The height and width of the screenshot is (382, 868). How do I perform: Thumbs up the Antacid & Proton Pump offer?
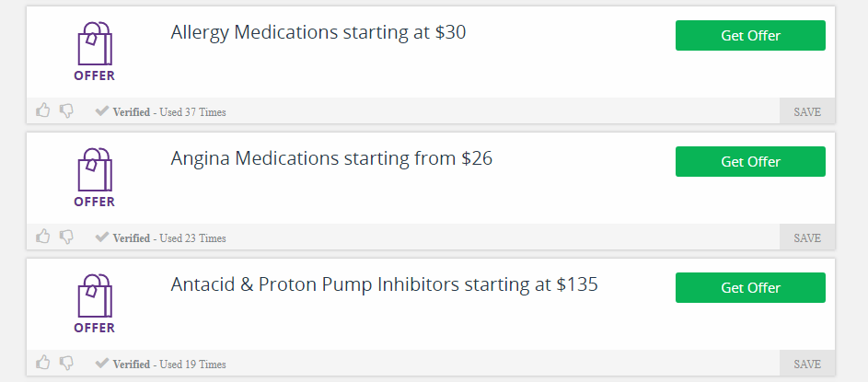tap(43, 364)
